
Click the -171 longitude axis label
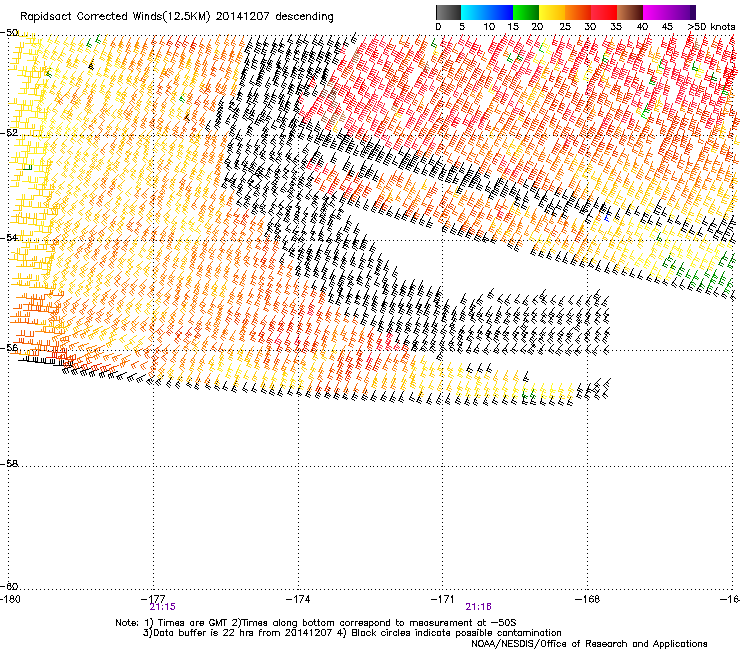(443, 599)
